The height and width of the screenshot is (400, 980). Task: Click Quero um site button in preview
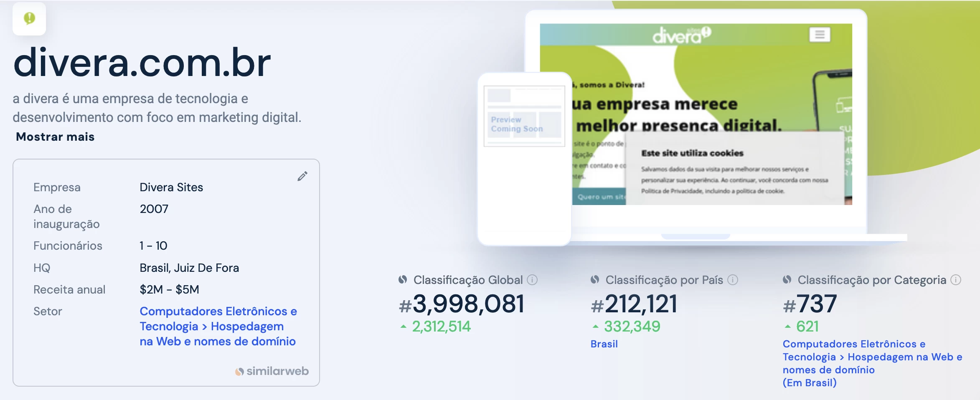599,197
